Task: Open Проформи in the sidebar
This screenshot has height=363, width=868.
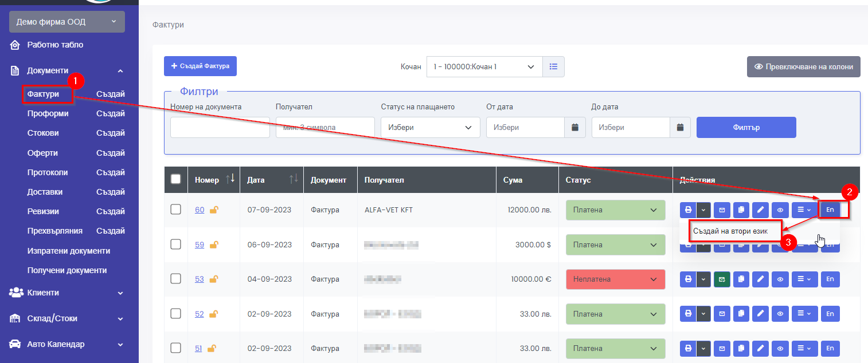Action: (48, 113)
